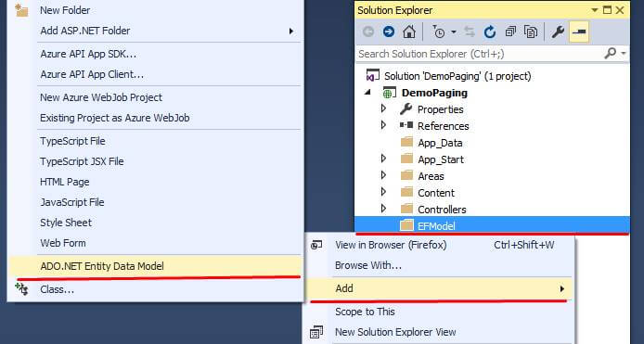Collapse the DemoPaging project node
Image resolution: width=644 pixels, height=344 pixels.
tap(368, 93)
